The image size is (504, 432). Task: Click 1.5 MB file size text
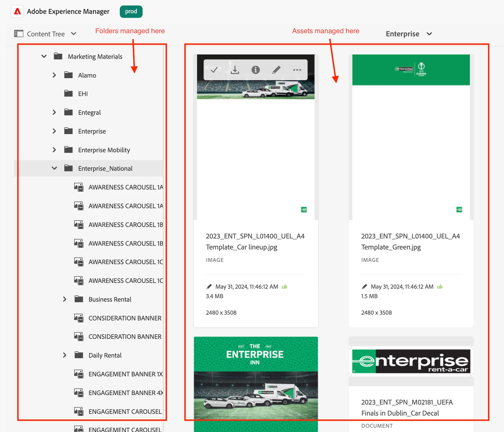(369, 296)
